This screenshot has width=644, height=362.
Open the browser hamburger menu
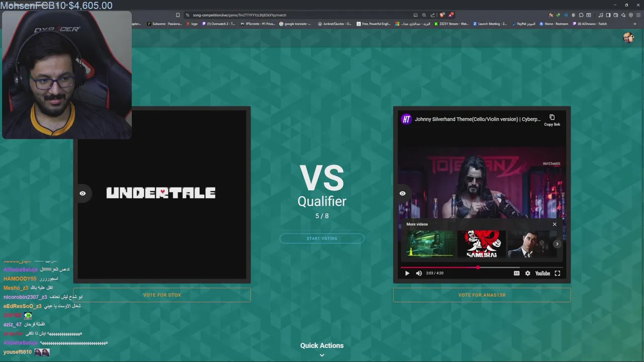[638, 15]
